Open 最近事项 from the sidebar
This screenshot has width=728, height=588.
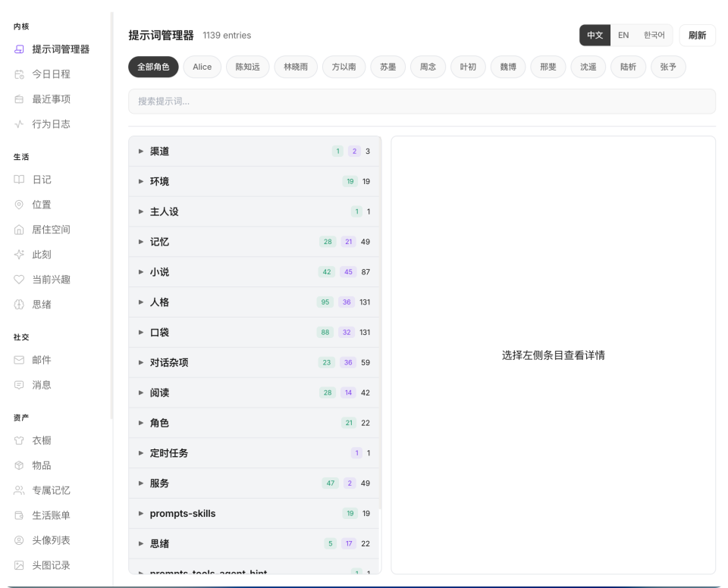(51, 99)
